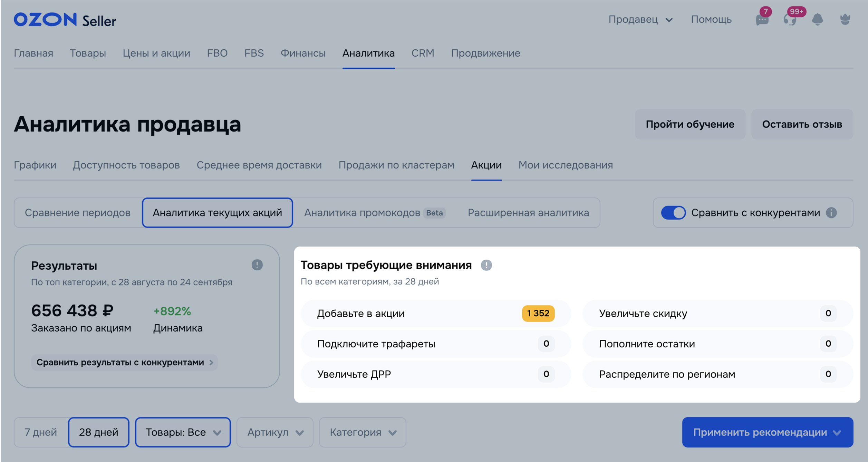This screenshot has width=868, height=462.
Task: Click info icon beside Сравнить с конкурентами
Action: click(x=831, y=213)
